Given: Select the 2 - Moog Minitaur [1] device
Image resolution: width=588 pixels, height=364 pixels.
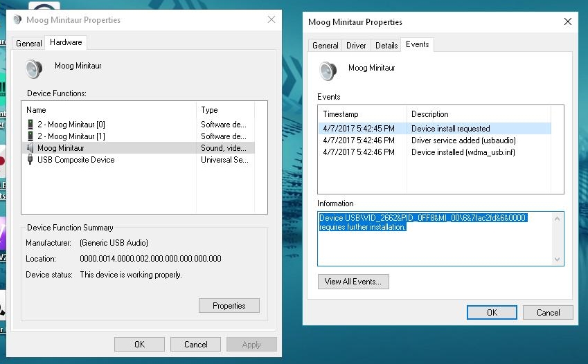Looking at the screenshot, I should click(x=71, y=136).
